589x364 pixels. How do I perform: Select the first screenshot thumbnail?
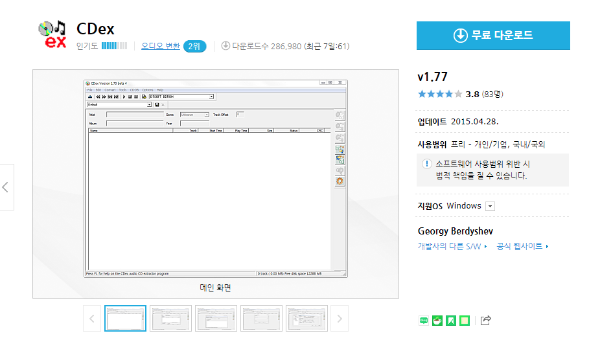pos(125,318)
